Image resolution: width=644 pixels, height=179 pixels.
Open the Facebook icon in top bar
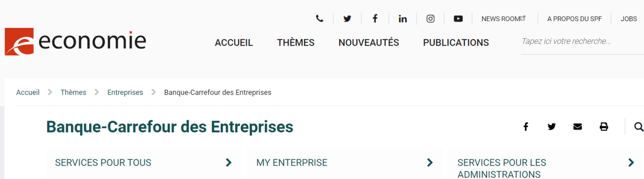(375, 18)
